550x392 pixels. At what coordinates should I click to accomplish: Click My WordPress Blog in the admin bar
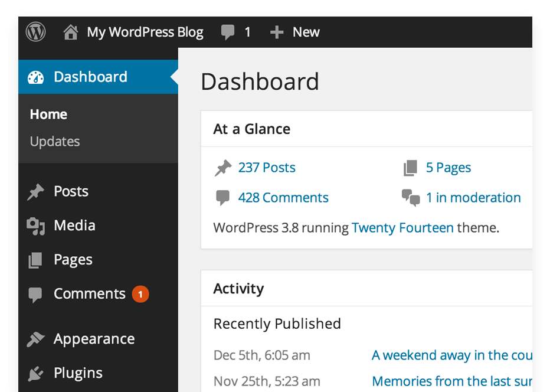coord(145,32)
